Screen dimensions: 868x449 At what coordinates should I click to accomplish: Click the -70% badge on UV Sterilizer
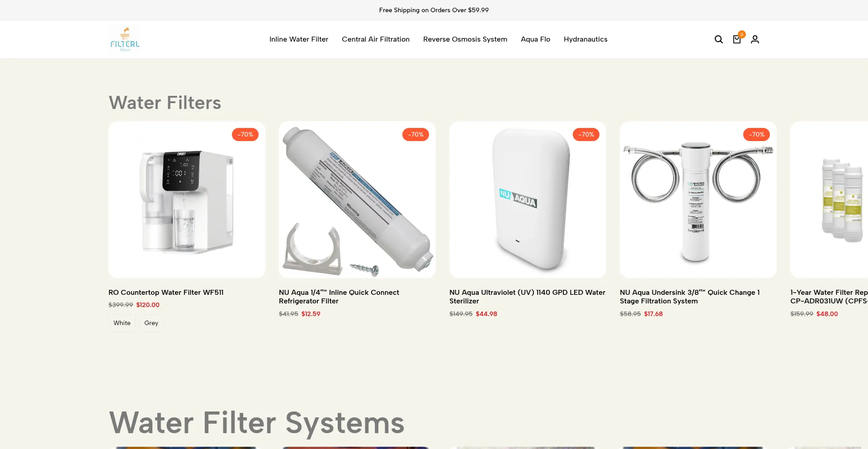coord(586,134)
